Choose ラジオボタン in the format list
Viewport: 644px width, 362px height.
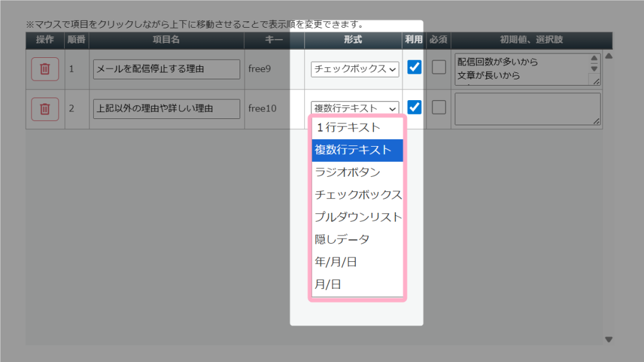(x=357, y=173)
